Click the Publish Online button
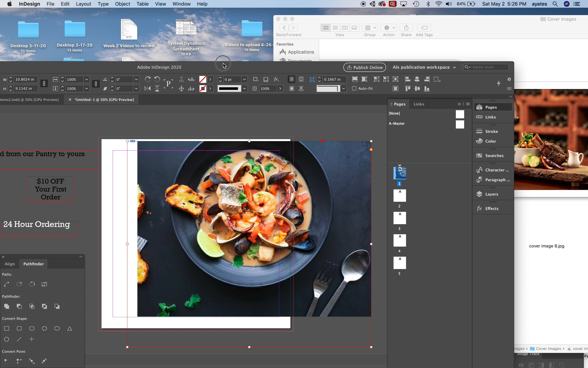 click(x=365, y=67)
